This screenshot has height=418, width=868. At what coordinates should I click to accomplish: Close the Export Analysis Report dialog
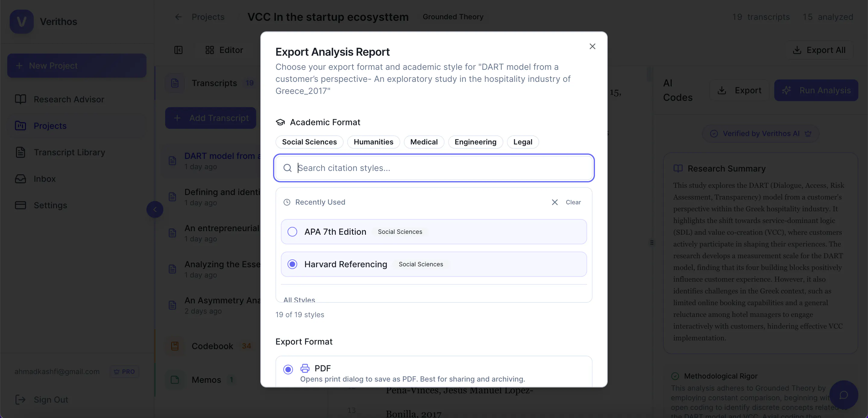pyautogui.click(x=592, y=46)
